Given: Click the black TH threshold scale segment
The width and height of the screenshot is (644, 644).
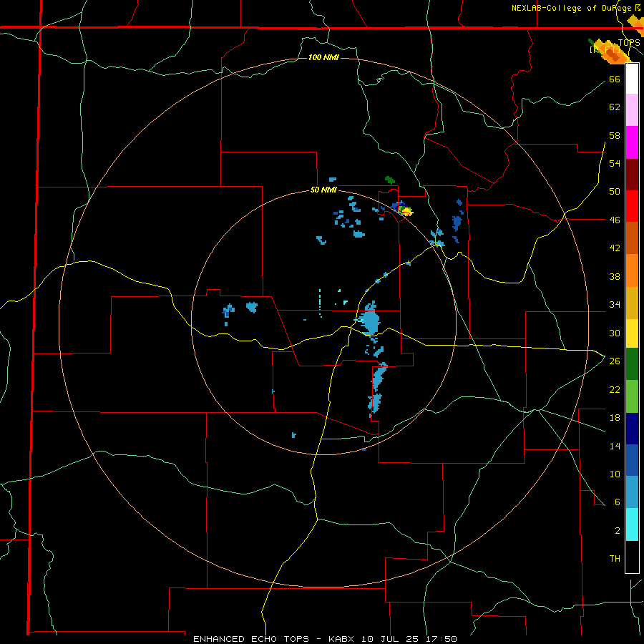Looking at the screenshot, I should (632, 557).
